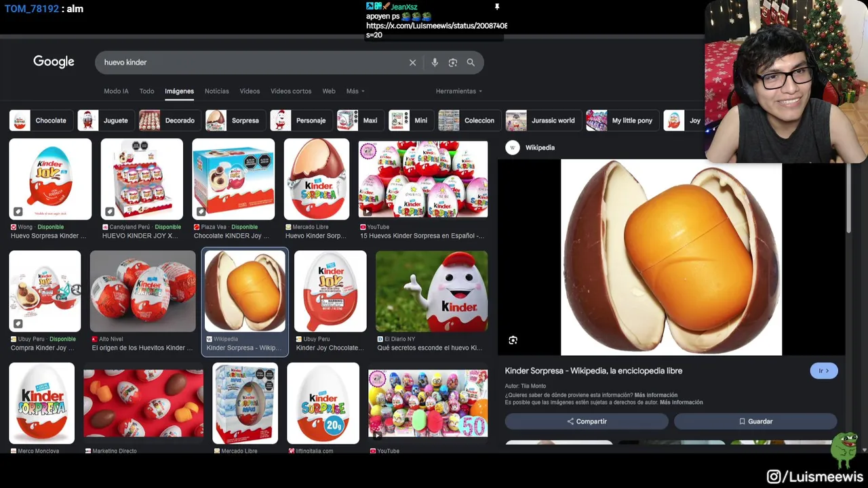The image size is (868, 488).
Task: Filter images by the My little pony chip
Action: pos(621,121)
